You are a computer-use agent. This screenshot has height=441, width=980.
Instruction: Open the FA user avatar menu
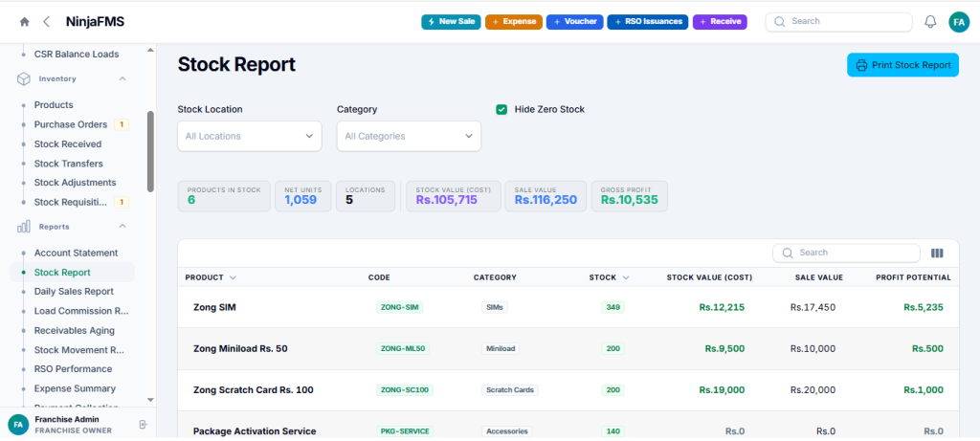point(958,22)
